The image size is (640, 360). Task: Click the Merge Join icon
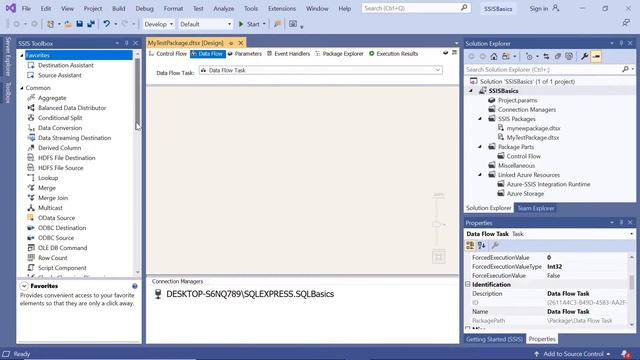pos(31,198)
